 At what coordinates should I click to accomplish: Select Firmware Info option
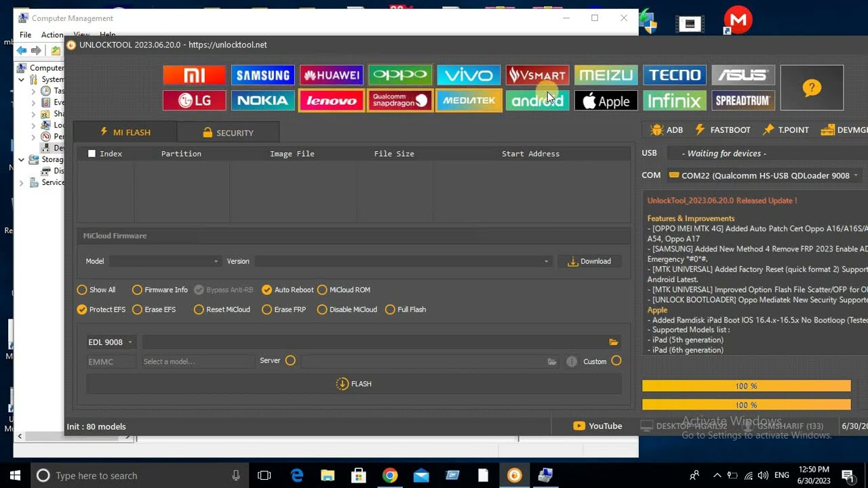pos(159,290)
